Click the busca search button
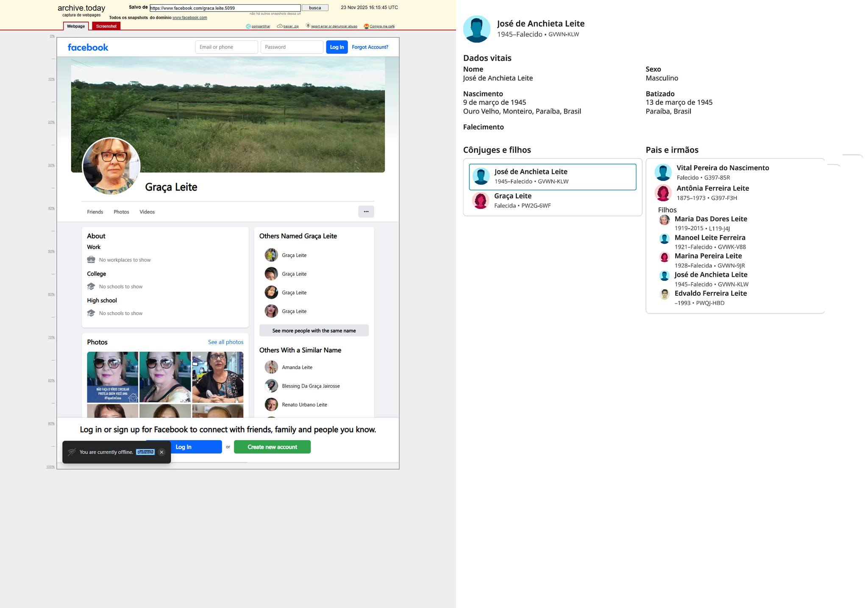This screenshot has height=608, width=868. [x=314, y=8]
